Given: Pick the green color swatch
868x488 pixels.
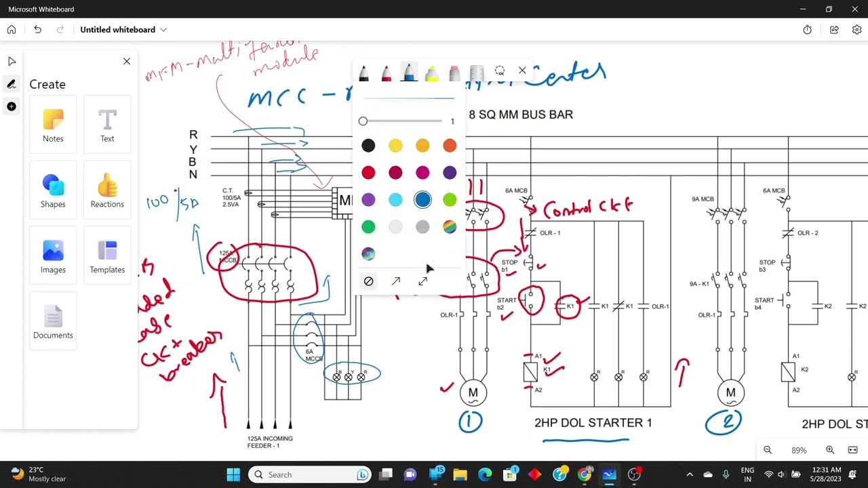Looking at the screenshot, I should (x=368, y=227).
